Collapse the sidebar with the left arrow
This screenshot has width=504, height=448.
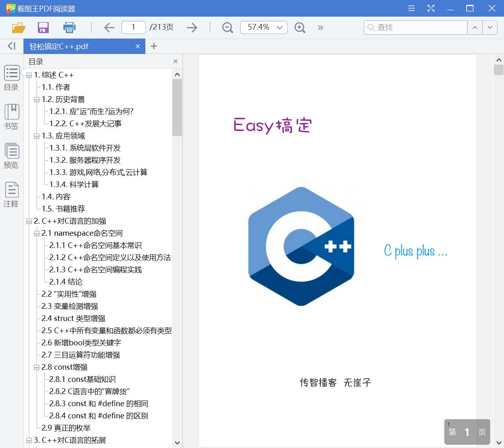tap(11, 46)
